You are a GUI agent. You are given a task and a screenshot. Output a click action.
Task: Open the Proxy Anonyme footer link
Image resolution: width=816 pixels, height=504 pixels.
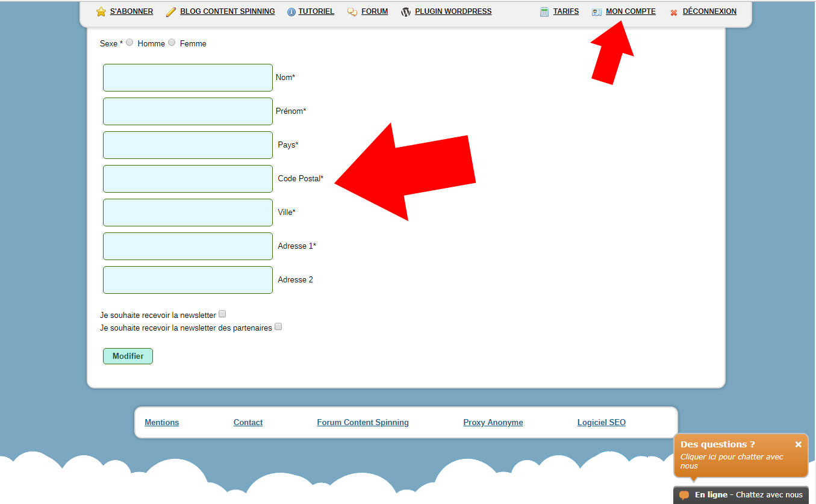click(493, 423)
